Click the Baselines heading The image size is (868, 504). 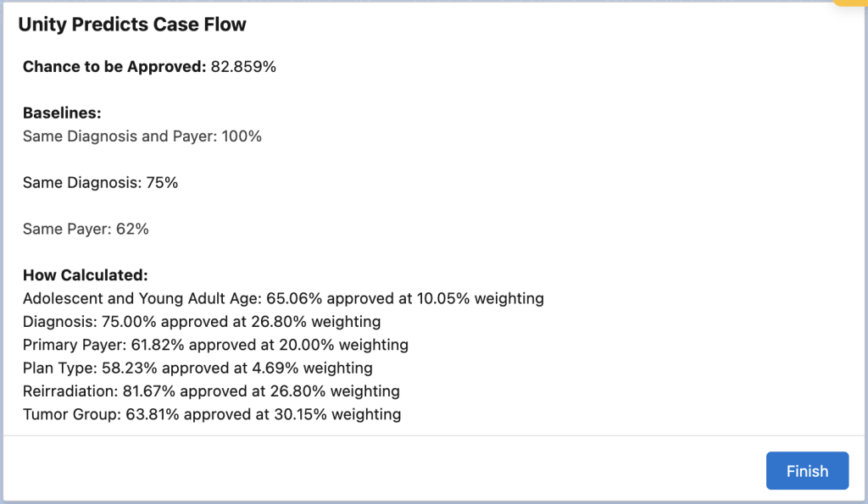click(x=62, y=113)
